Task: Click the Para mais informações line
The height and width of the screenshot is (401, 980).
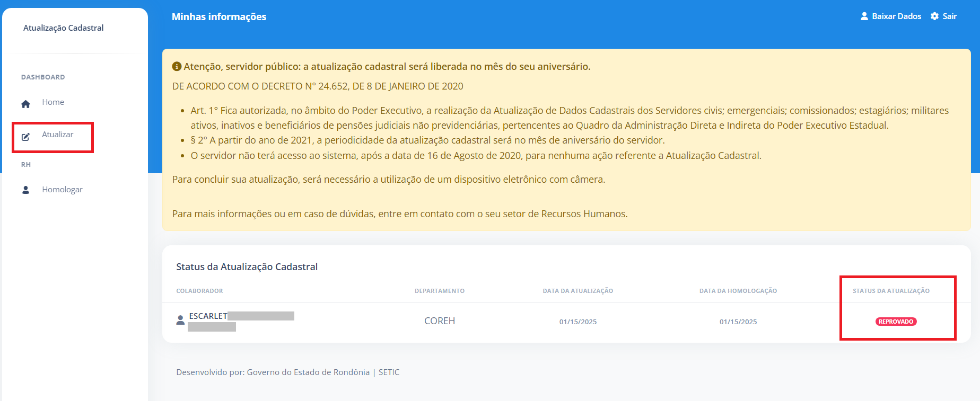Action: [400, 214]
